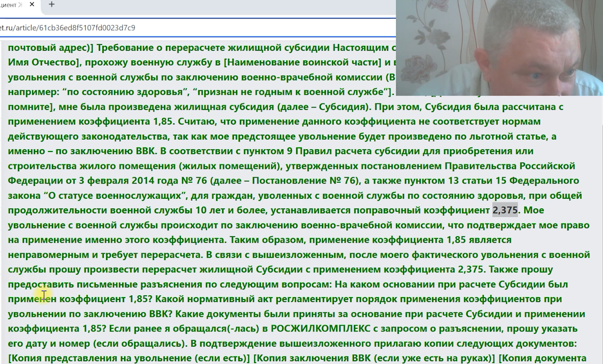Click '[Копия заключения ВВК (если уже есть на руках)]'
Screen dimensions: 603x364
tap(374, 358)
